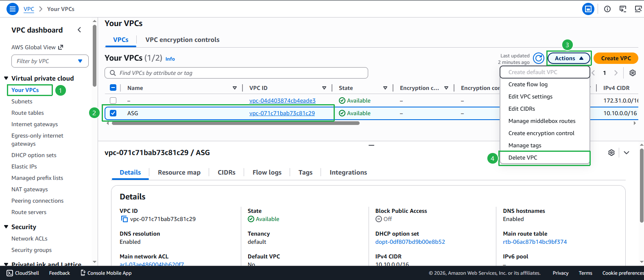This screenshot has width=644, height=280.
Task: Choose Edit VPC settings
Action: [x=545, y=96]
